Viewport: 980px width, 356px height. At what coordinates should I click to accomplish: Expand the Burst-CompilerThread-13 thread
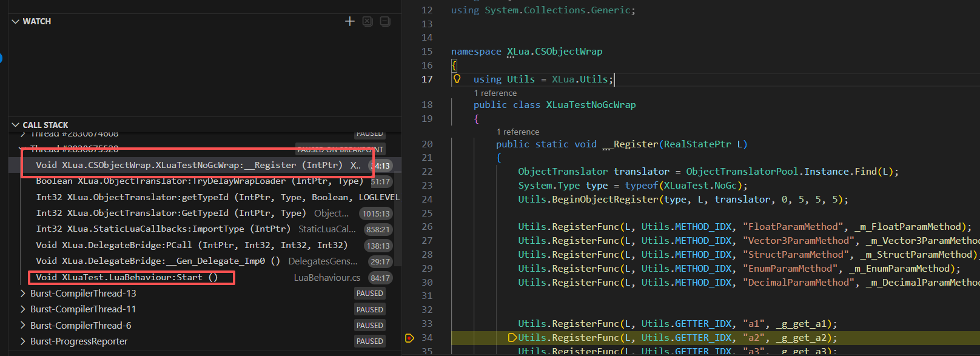pos(22,293)
